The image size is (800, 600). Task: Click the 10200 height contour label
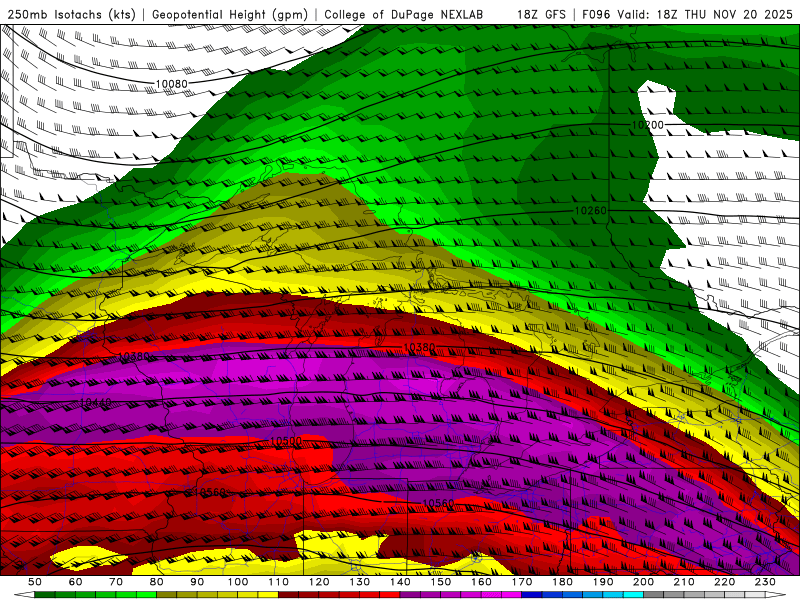point(647,125)
